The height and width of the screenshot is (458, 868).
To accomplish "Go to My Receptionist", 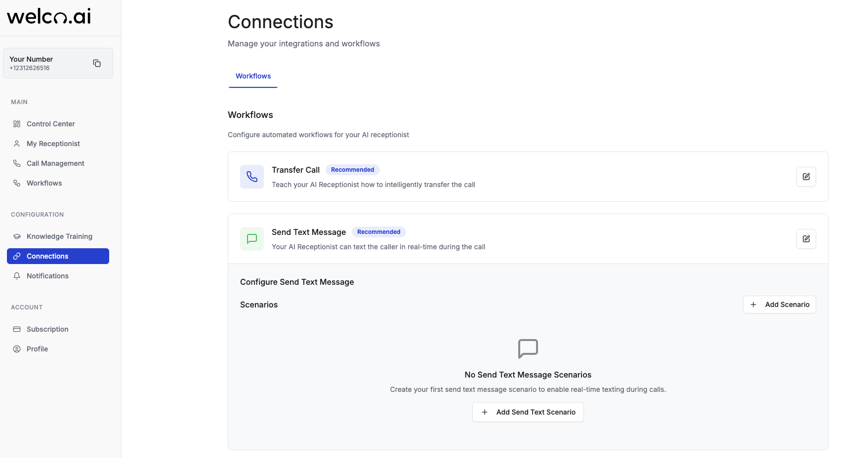I will point(58,144).
